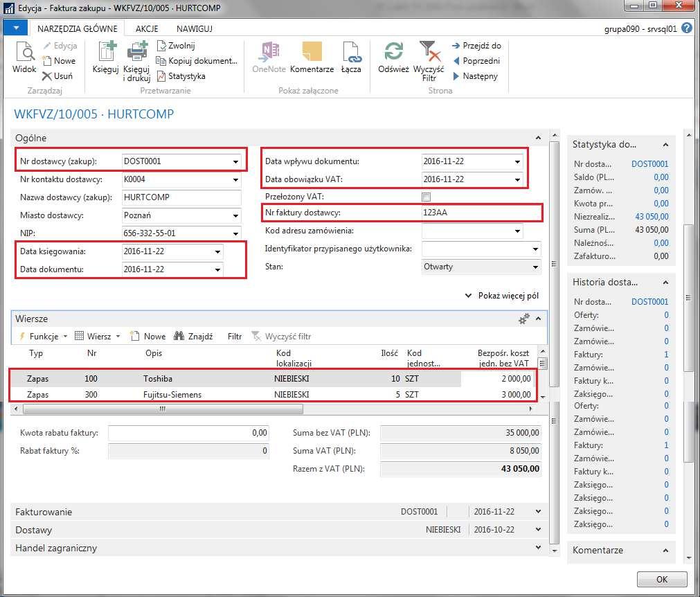The height and width of the screenshot is (597, 700).
Task: Open Kod adresu zamówienia dropdown
Action: pos(517,231)
